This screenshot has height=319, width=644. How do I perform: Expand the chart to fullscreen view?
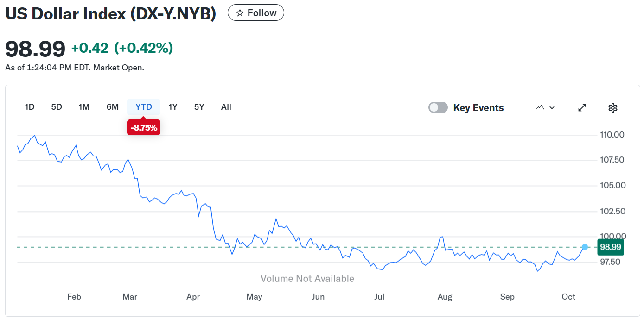click(x=582, y=108)
